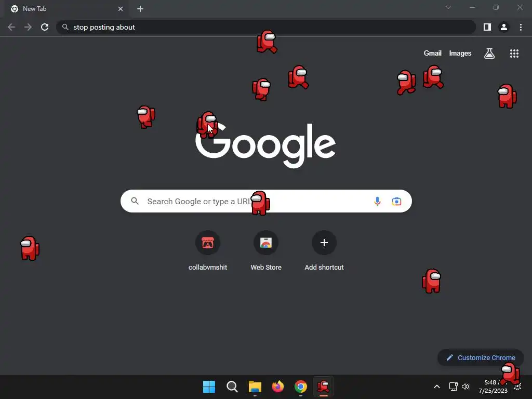This screenshot has width=532, height=399.
Task: Launch Firefox from the taskbar
Action: tap(278, 387)
